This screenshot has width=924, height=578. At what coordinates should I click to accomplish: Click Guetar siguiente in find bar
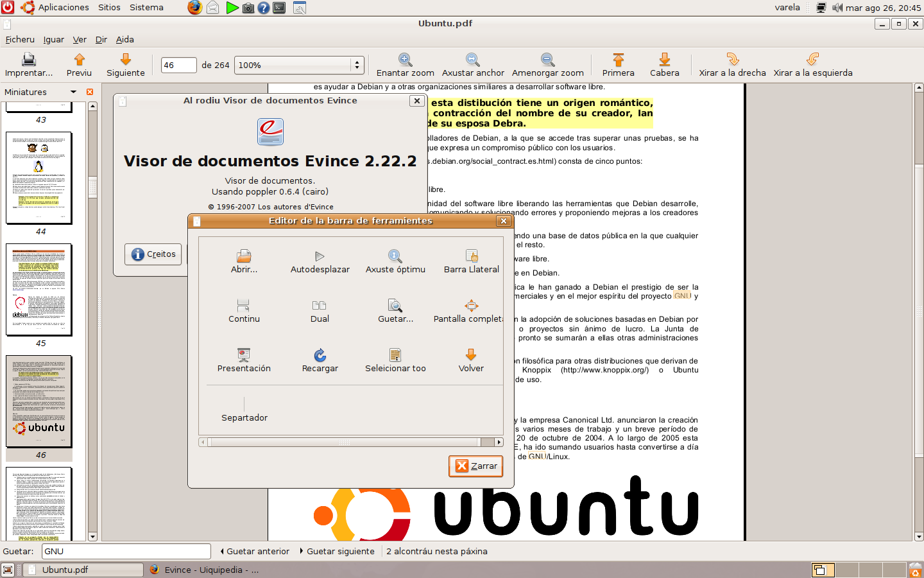click(x=337, y=551)
